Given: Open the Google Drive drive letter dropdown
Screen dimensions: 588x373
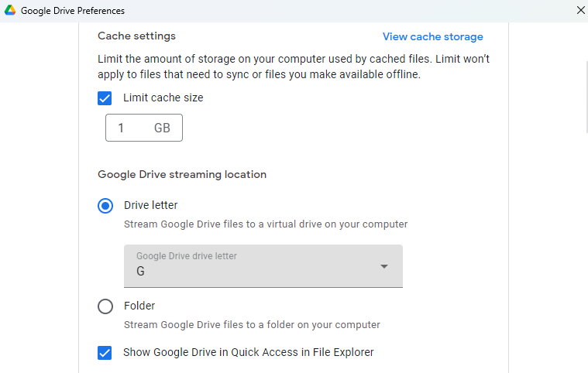Looking at the screenshot, I should (x=263, y=266).
